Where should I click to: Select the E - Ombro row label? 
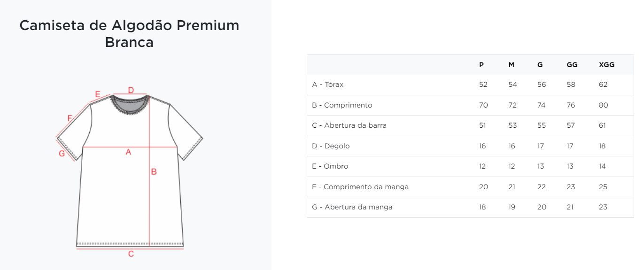(330, 166)
